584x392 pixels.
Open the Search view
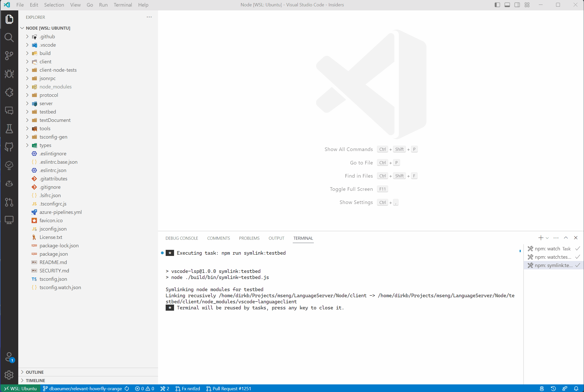[9, 38]
